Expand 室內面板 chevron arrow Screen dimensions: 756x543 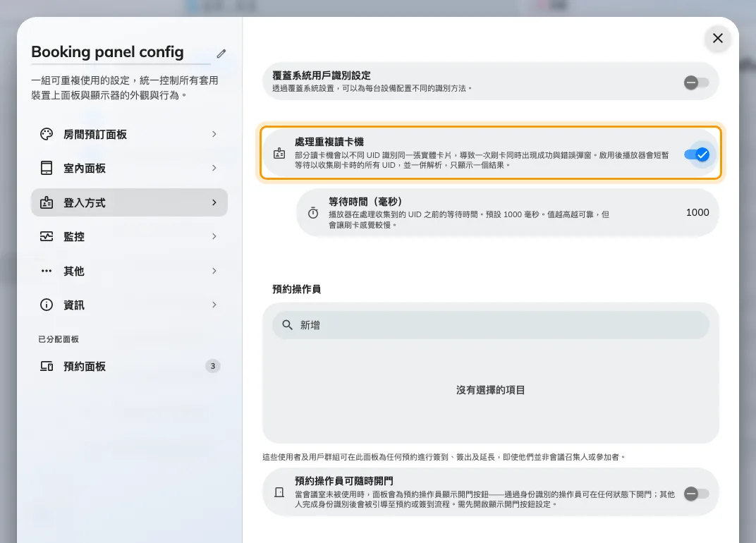(214, 168)
